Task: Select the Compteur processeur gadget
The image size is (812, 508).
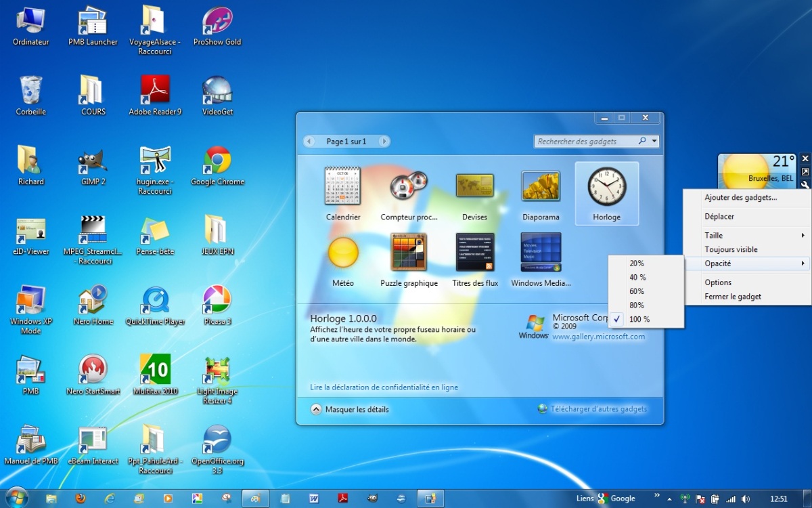Action: (409, 193)
